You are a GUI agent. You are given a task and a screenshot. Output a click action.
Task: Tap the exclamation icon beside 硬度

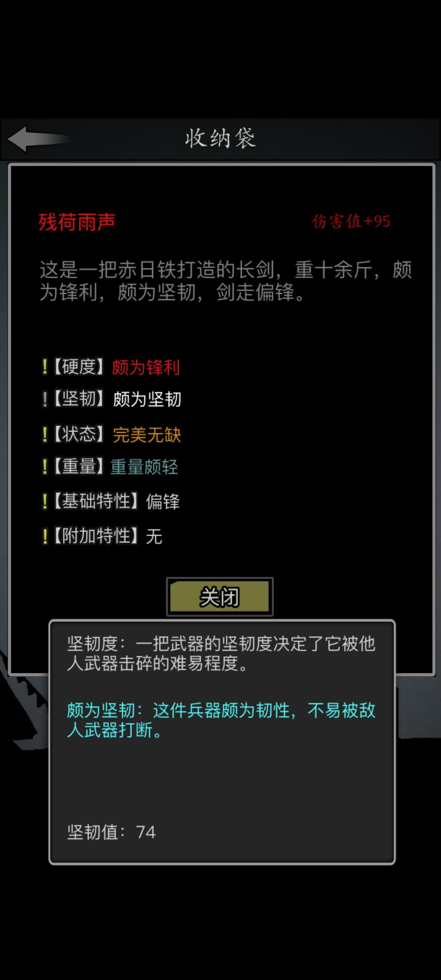coord(45,367)
